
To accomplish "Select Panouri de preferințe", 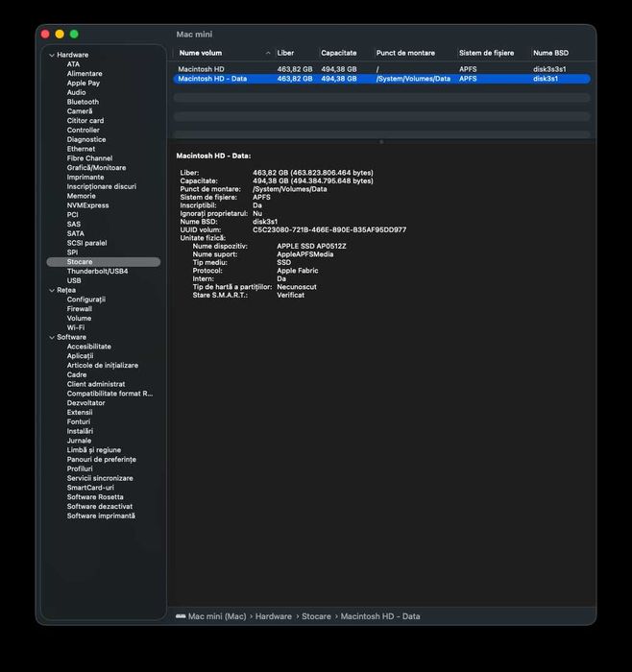I will [x=102, y=460].
